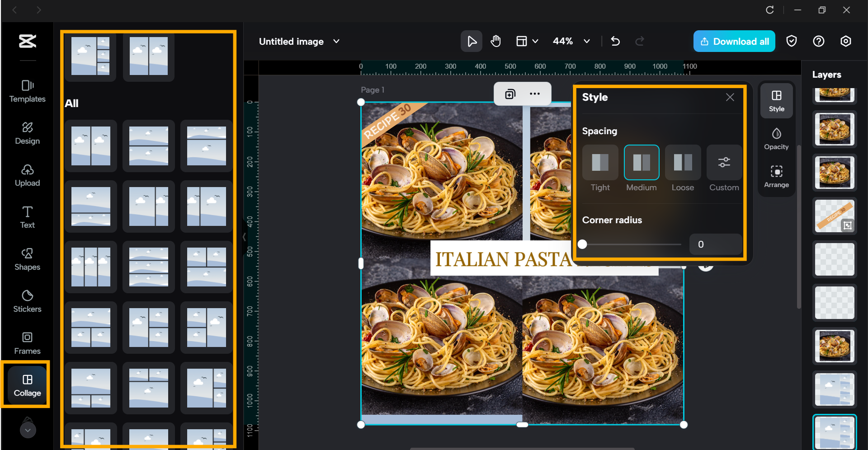Image resolution: width=868 pixels, height=450 pixels.
Task: Open the Upload panel
Action: (27, 176)
